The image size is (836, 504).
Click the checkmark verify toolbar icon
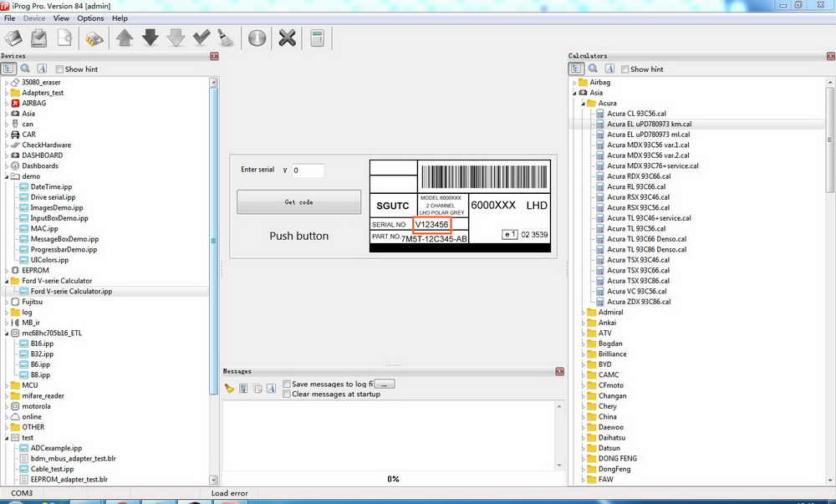(x=201, y=38)
